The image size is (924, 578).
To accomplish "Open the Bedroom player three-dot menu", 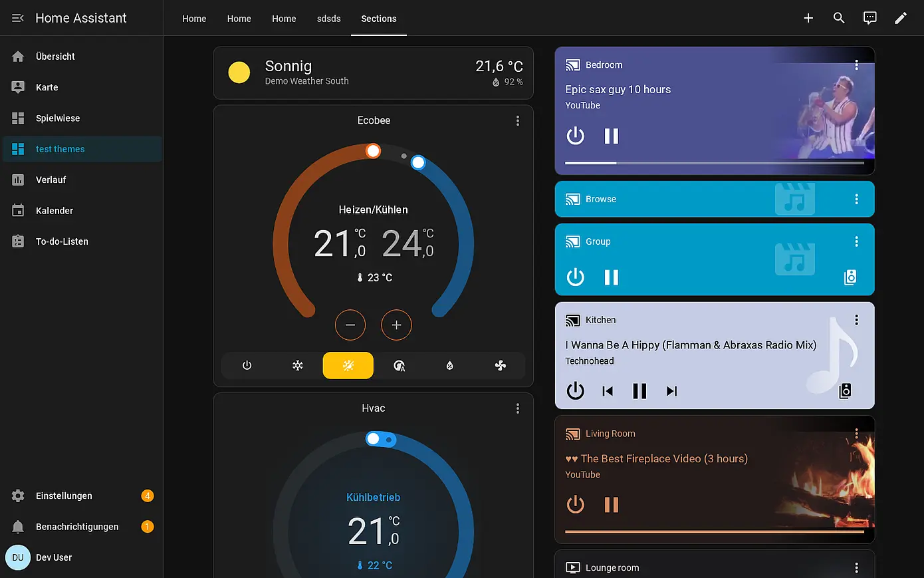I will tap(856, 65).
